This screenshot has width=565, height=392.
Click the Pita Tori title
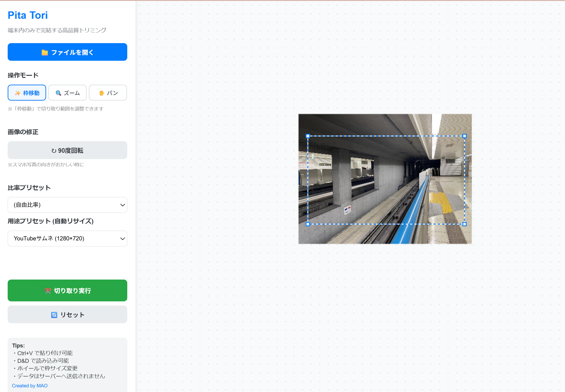pos(28,15)
